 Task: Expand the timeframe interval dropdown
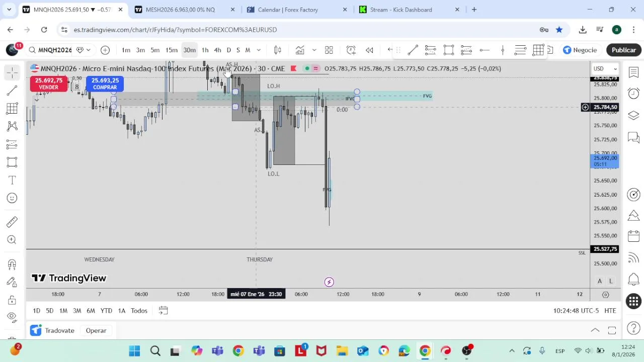[259, 50]
